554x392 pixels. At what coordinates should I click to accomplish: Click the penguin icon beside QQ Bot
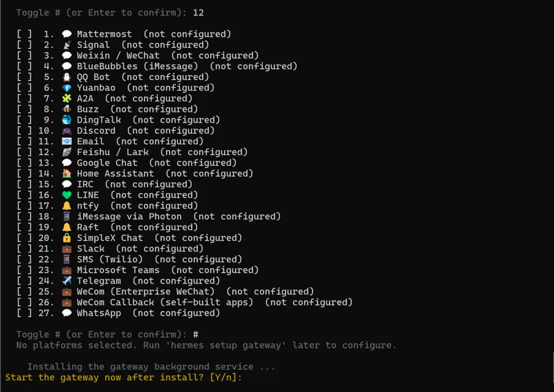point(66,77)
